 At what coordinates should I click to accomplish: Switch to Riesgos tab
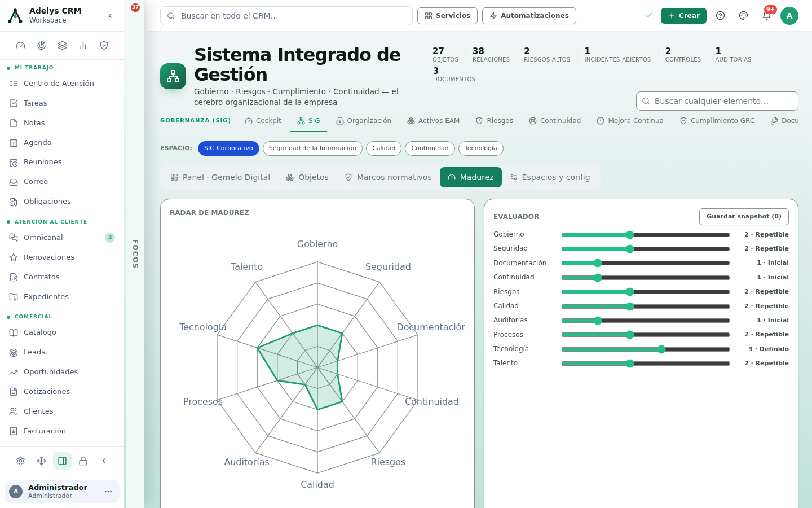495,121
